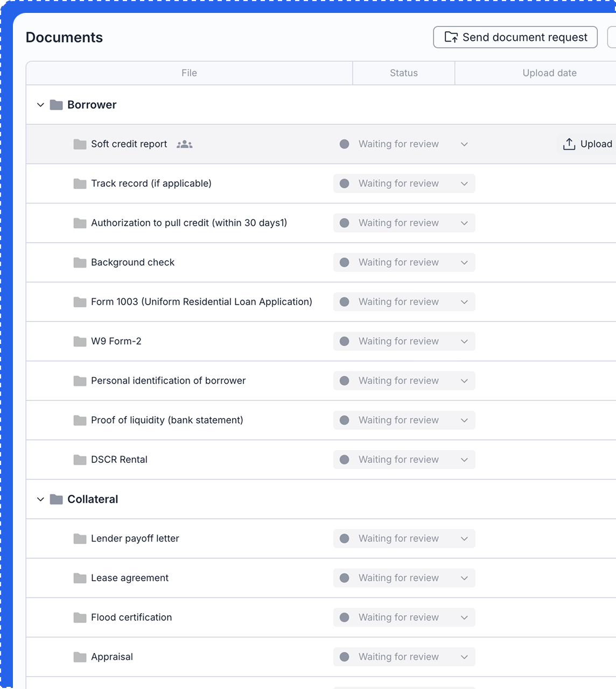Upload a file to Soft credit report
616x689 pixels.
[x=587, y=144]
